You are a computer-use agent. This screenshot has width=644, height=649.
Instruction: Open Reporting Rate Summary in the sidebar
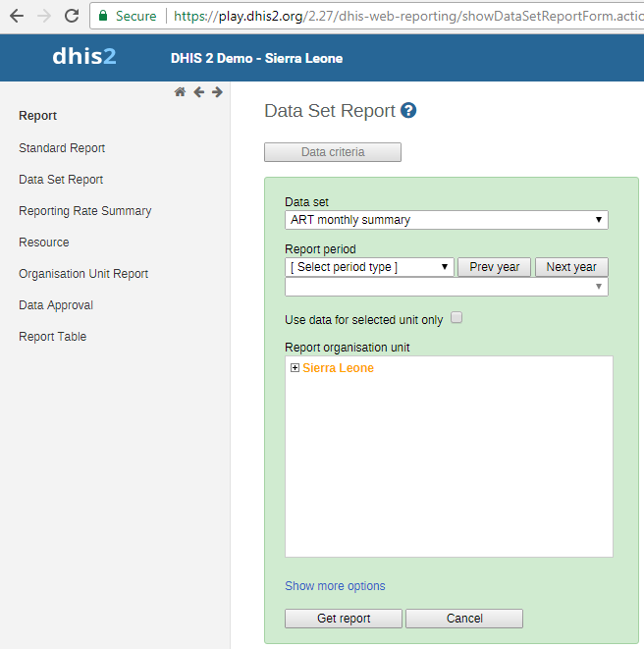(x=84, y=211)
